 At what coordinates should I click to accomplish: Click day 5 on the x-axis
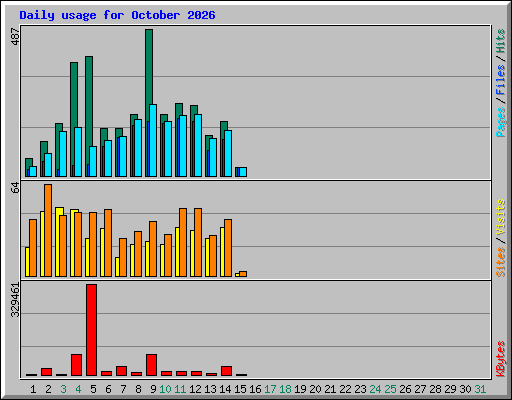pos(93,389)
